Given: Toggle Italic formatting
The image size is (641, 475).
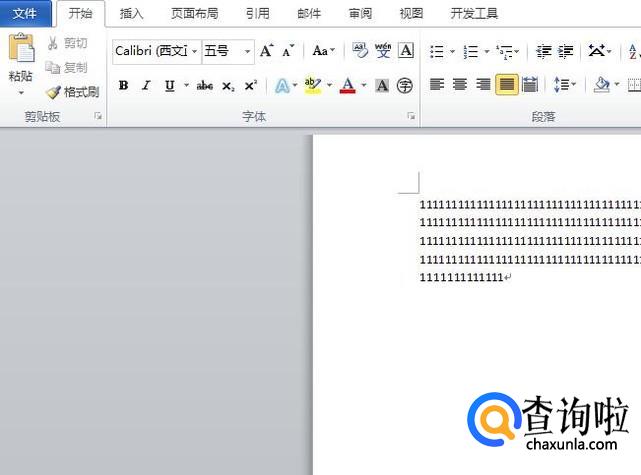Looking at the screenshot, I should pos(146,85).
